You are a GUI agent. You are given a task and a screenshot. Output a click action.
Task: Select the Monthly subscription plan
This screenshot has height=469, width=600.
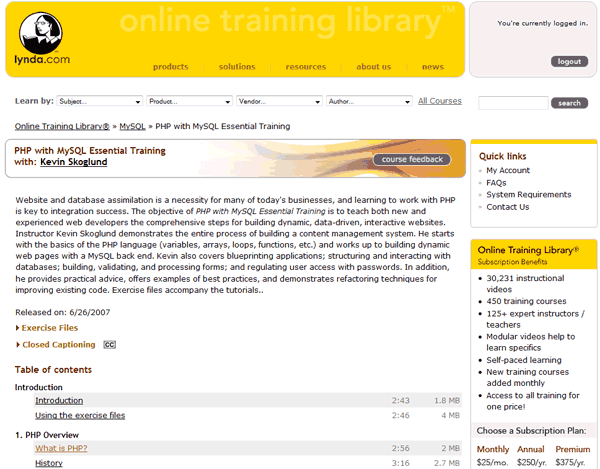click(493, 449)
